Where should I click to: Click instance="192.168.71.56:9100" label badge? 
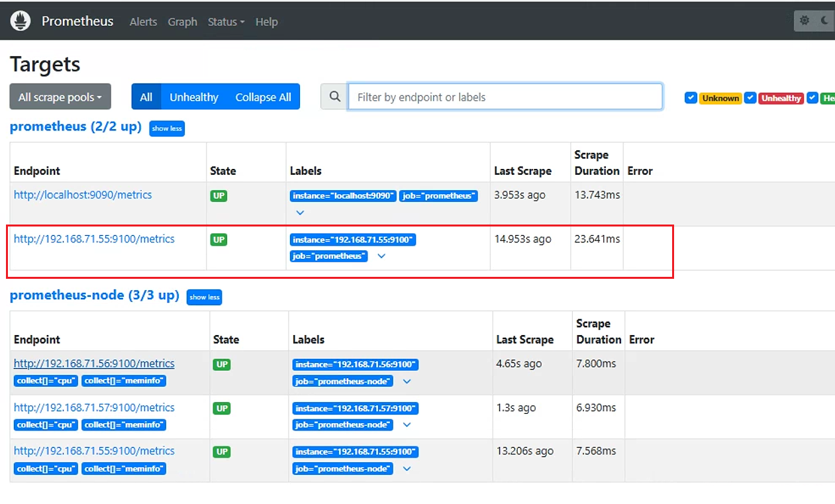[356, 365]
